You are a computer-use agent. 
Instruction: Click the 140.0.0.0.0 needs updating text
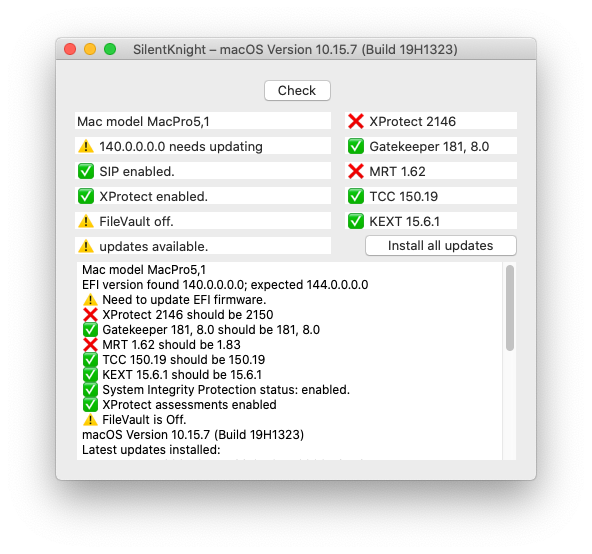tap(181, 147)
